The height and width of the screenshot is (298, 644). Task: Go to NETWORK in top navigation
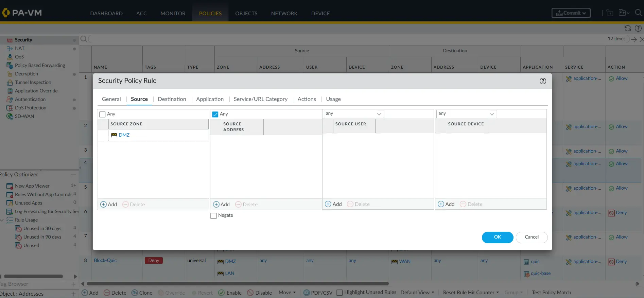click(284, 13)
